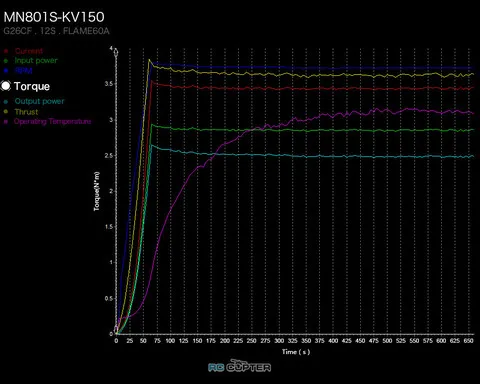Click the blue RPM legend dot

[x=6, y=70]
